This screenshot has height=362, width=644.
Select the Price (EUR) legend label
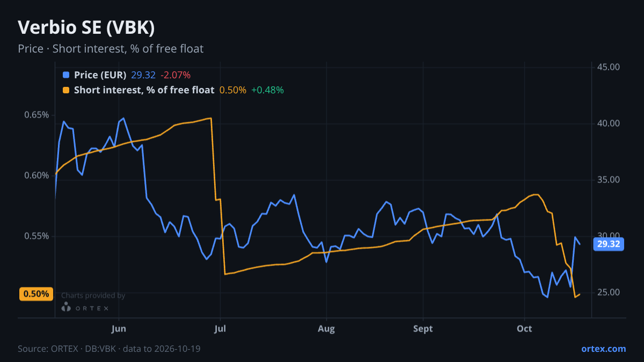point(100,75)
